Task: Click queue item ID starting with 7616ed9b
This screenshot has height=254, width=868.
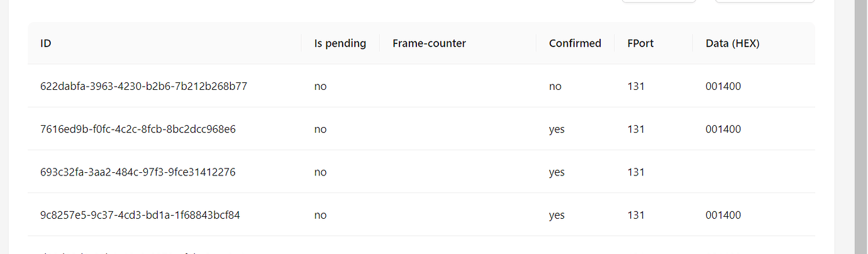Action: tap(138, 129)
